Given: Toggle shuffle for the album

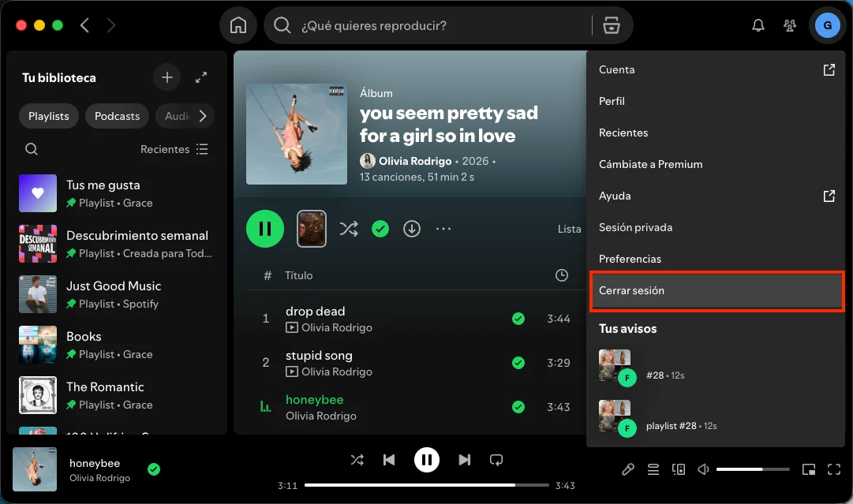Looking at the screenshot, I should tap(349, 229).
